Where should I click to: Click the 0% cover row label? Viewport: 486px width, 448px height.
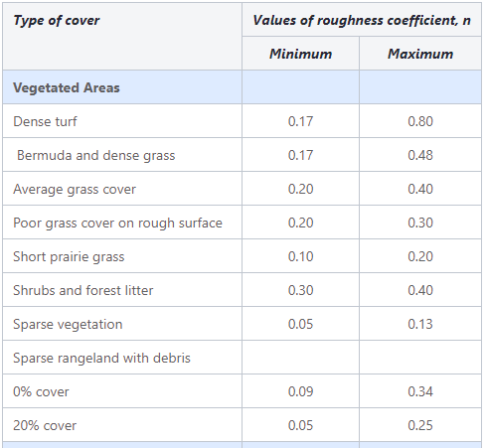[41, 391]
